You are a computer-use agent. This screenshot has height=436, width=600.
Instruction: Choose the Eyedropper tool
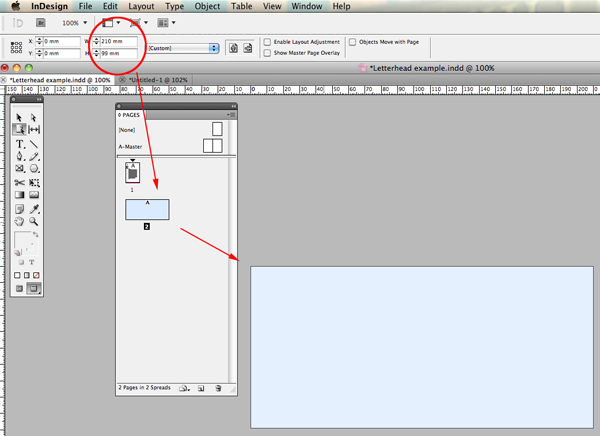[x=34, y=209]
